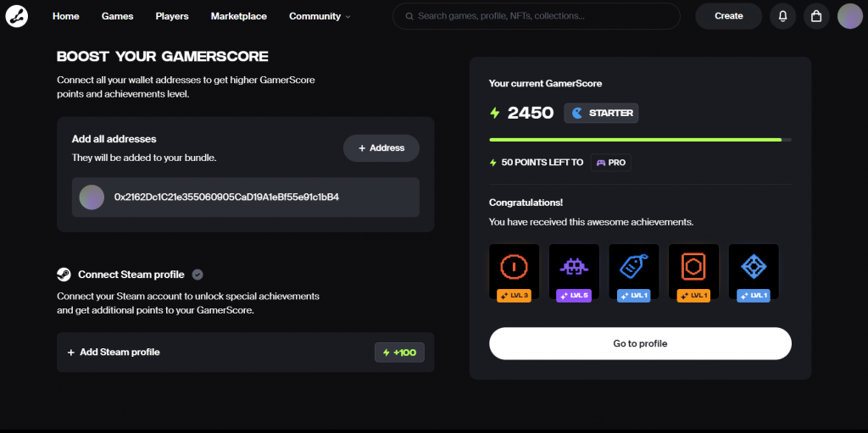Open the Players section
868x433 pixels.
click(172, 17)
